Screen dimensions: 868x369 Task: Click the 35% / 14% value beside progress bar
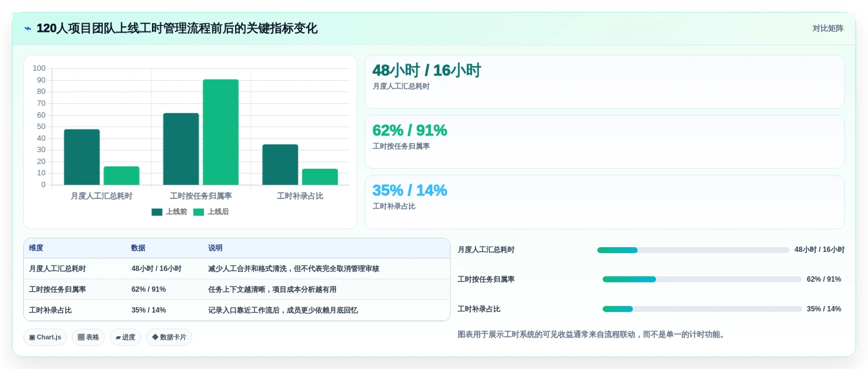coord(824,309)
